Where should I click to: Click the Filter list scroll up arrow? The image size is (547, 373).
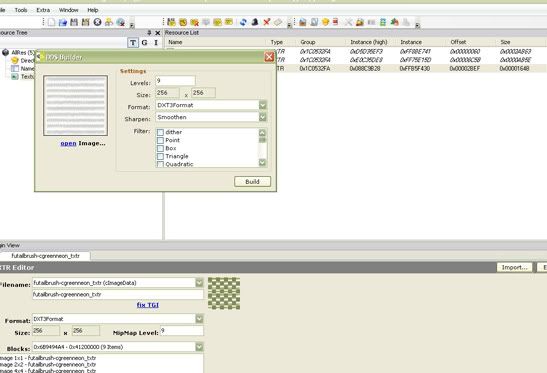click(262, 133)
